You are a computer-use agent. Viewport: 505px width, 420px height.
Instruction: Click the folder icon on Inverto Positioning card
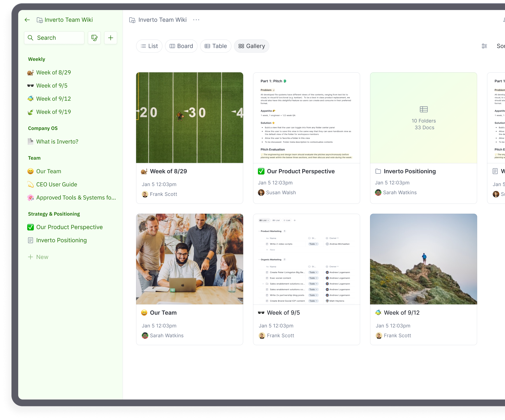tap(378, 171)
